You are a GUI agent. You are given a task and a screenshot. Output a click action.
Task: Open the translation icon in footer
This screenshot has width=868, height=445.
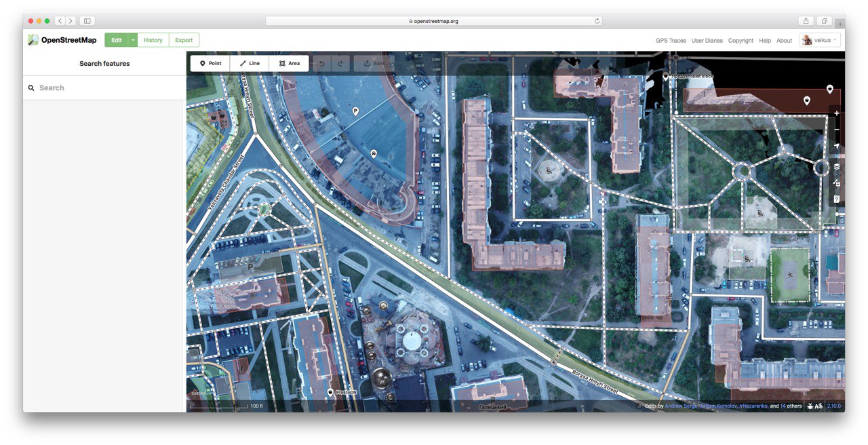[819, 406]
